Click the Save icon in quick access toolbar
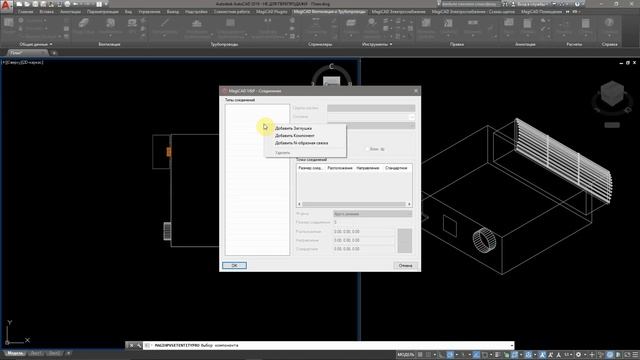 click(35, 4)
